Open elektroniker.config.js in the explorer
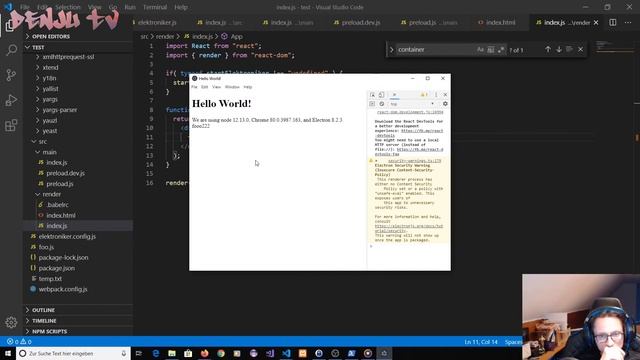 pyautogui.click(x=67, y=236)
